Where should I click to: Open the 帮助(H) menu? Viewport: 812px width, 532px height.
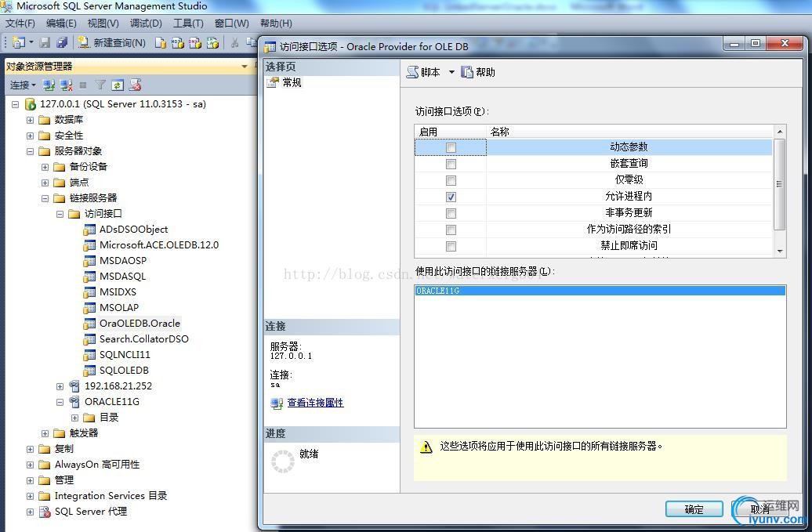pyautogui.click(x=276, y=24)
